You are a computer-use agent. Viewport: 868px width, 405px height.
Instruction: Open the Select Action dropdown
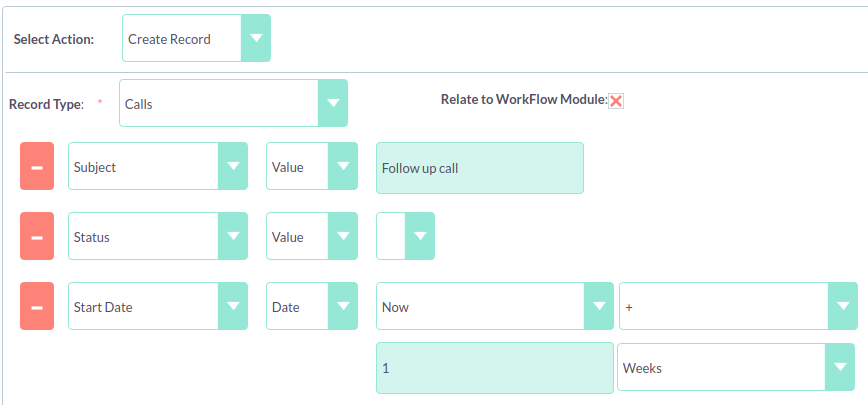(196, 39)
